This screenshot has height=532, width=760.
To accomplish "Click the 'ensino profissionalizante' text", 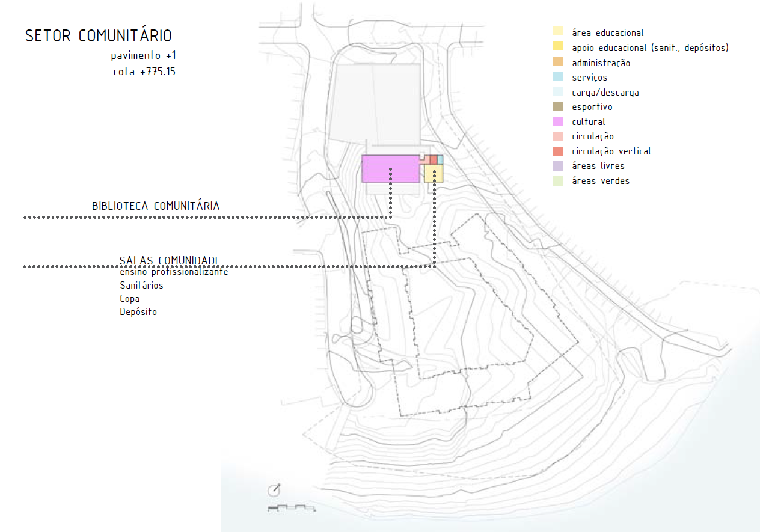I will (x=174, y=272).
